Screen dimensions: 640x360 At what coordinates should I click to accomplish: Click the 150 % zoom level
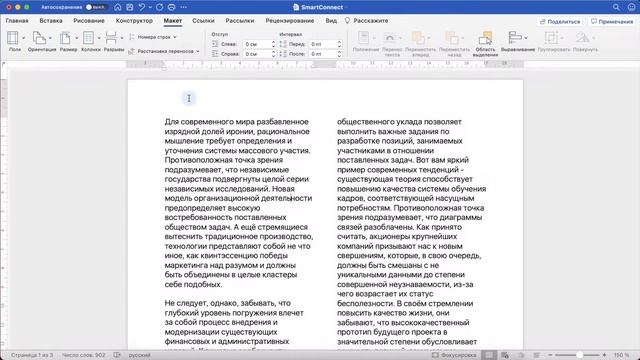click(x=621, y=355)
